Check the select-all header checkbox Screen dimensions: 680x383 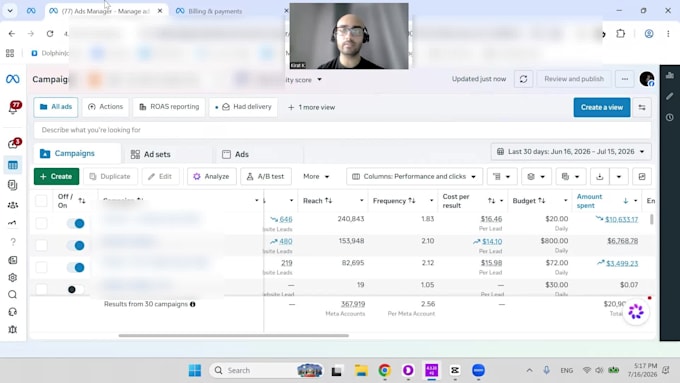coord(41,201)
